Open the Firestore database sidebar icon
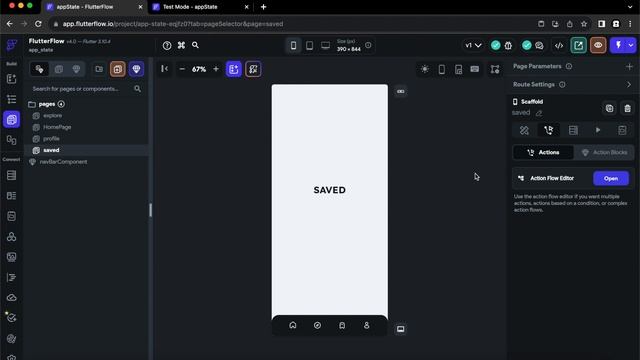Image resolution: width=640 pixels, height=360 pixels. (11, 176)
